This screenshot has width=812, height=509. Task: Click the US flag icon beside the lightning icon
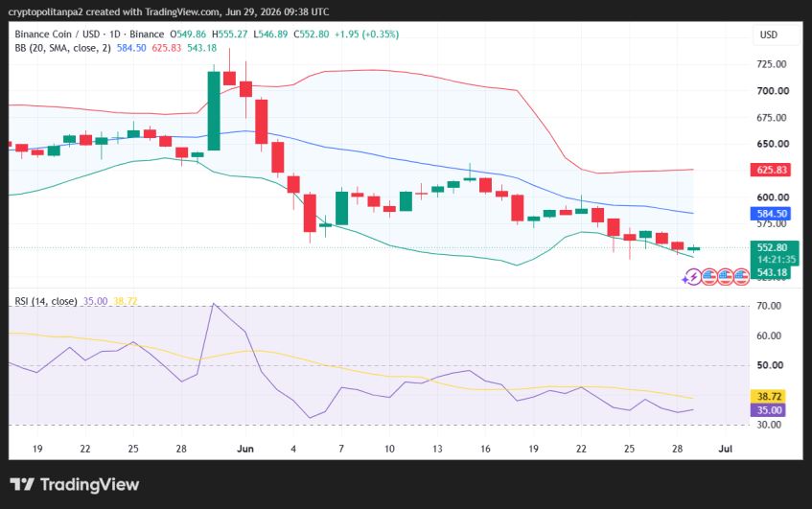[x=709, y=278]
